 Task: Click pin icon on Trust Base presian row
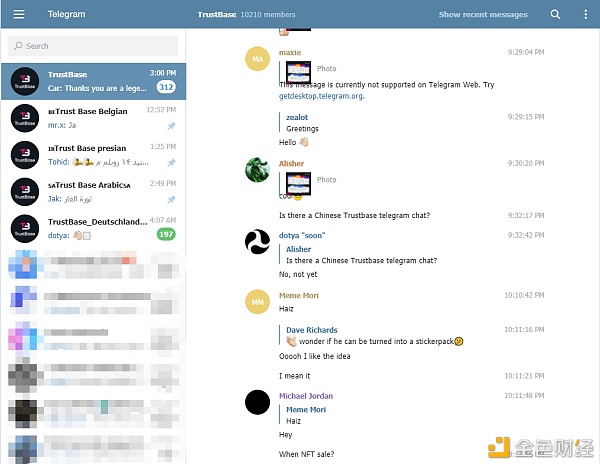(x=171, y=163)
